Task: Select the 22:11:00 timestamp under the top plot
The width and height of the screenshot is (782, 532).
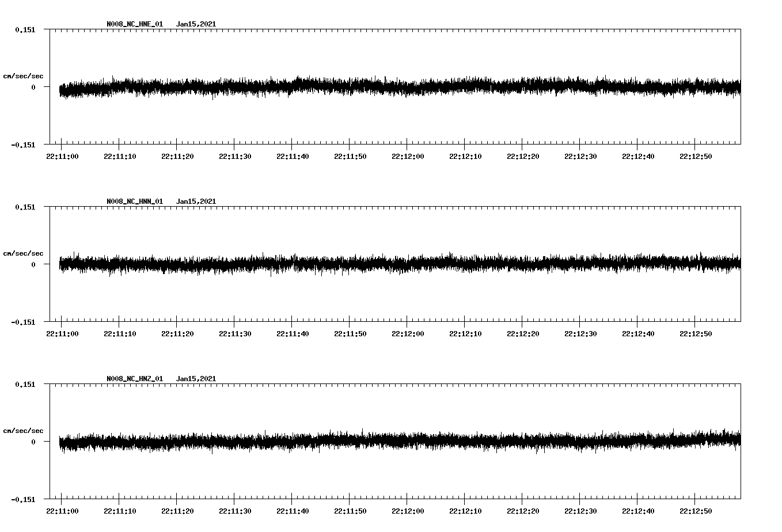Action: point(63,155)
